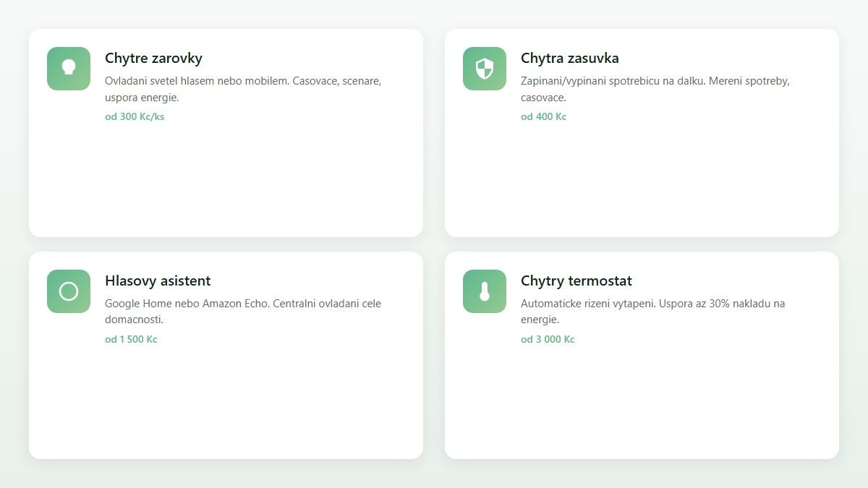Click blank space inside Chytra zasuvka card
Screen dimensions: 868x488
click(642, 181)
